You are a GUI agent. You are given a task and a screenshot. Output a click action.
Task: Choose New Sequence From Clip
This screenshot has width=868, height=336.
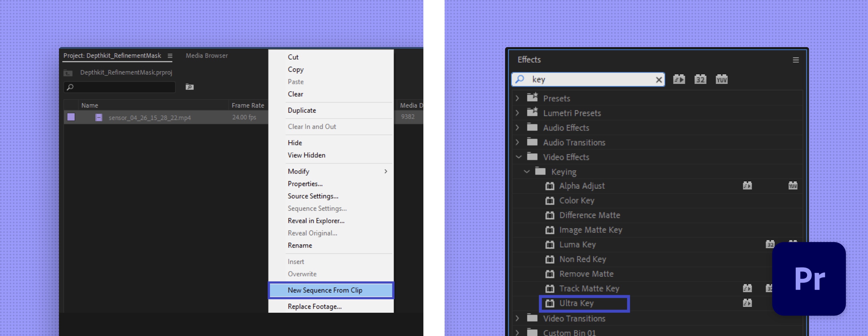(x=325, y=290)
